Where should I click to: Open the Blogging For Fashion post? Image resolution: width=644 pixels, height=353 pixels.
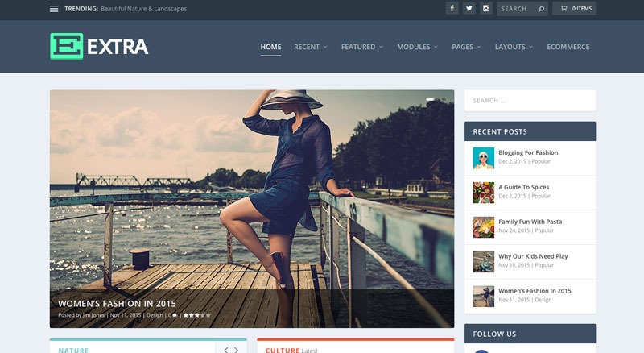528,152
